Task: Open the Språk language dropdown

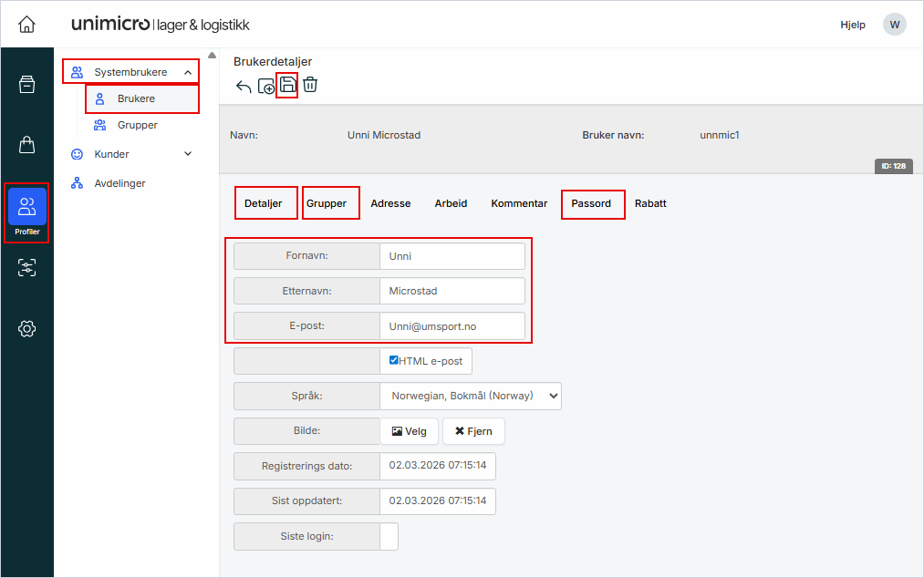Action: point(471,396)
